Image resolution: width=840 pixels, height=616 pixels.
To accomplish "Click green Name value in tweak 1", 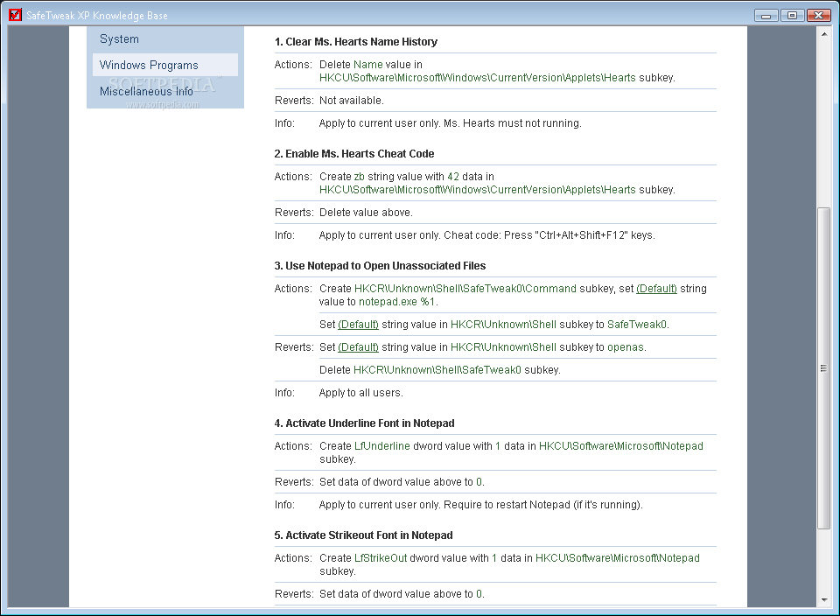I will (368, 64).
